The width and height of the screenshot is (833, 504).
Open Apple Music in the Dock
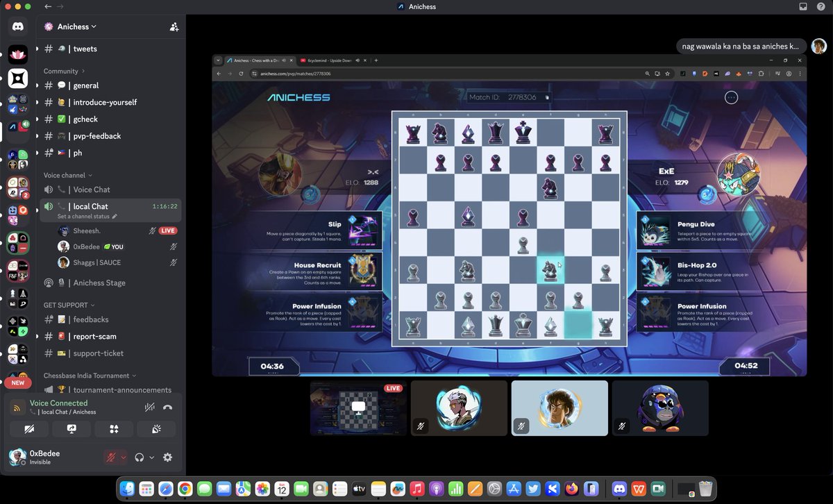click(416, 489)
